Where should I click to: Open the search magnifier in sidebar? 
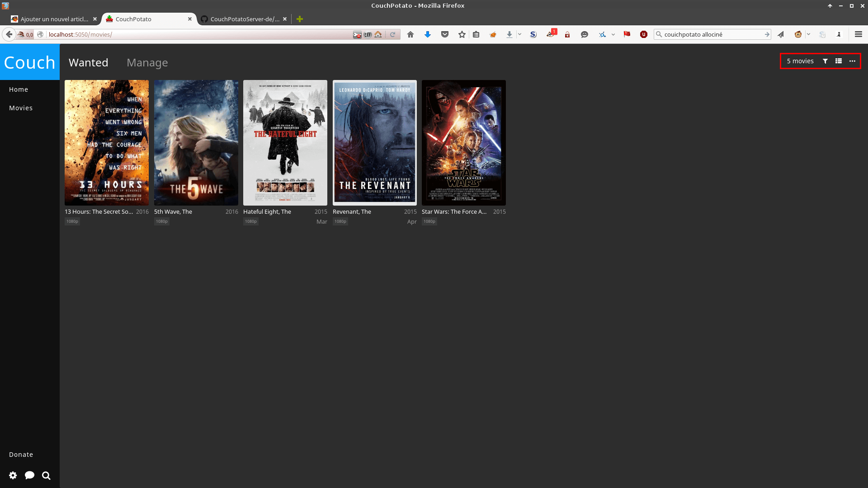(46, 475)
